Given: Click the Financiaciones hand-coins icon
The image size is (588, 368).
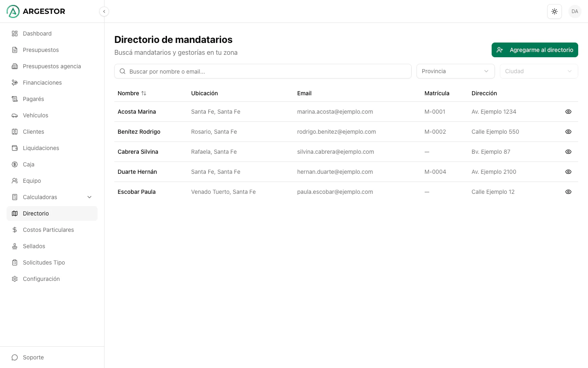Looking at the screenshot, I should click(x=15, y=83).
